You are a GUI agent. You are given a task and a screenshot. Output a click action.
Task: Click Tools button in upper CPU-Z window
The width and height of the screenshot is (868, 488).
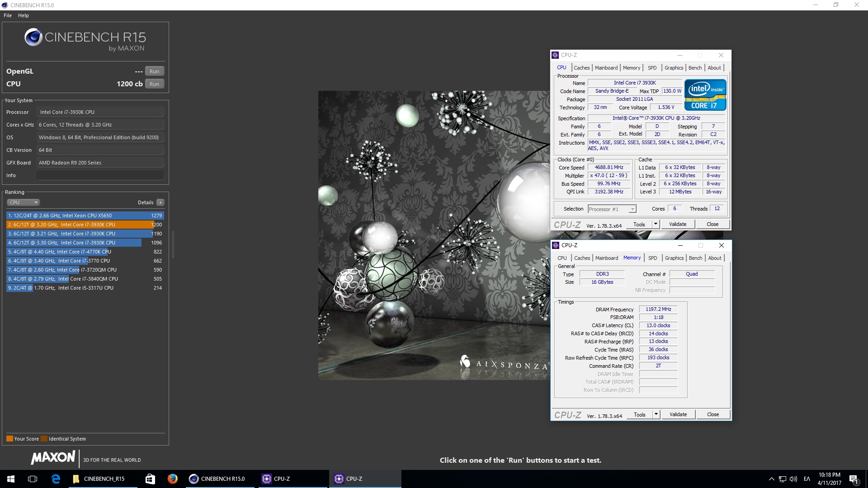click(639, 225)
